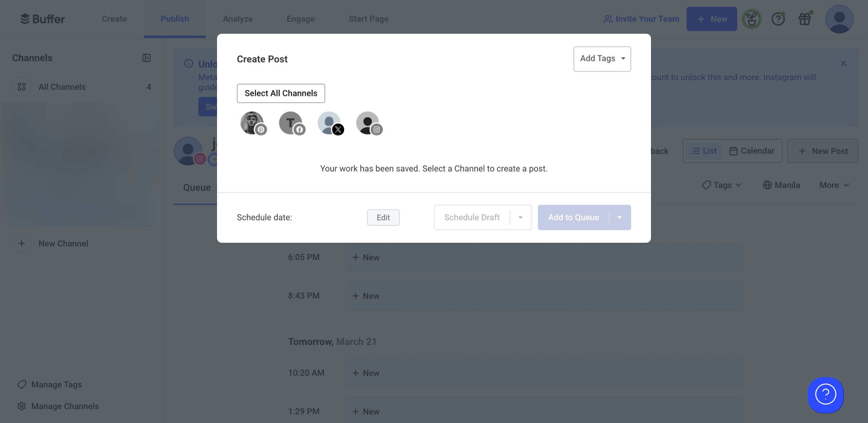Click the Manage Channels gear icon

[x=22, y=406]
